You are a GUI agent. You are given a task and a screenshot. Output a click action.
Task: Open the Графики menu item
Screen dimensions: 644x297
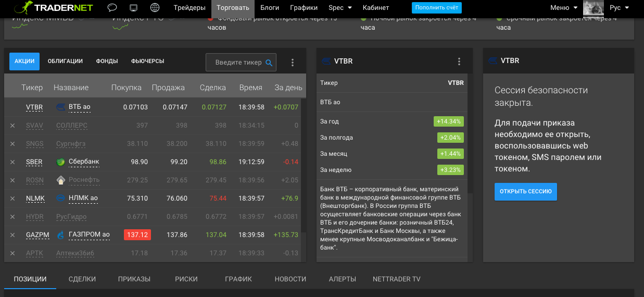point(304,8)
